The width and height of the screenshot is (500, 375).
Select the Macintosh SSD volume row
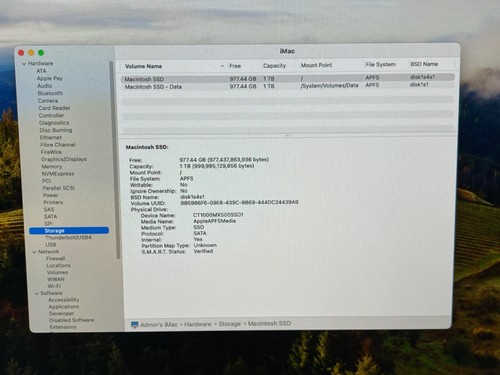[x=288, y=78]
